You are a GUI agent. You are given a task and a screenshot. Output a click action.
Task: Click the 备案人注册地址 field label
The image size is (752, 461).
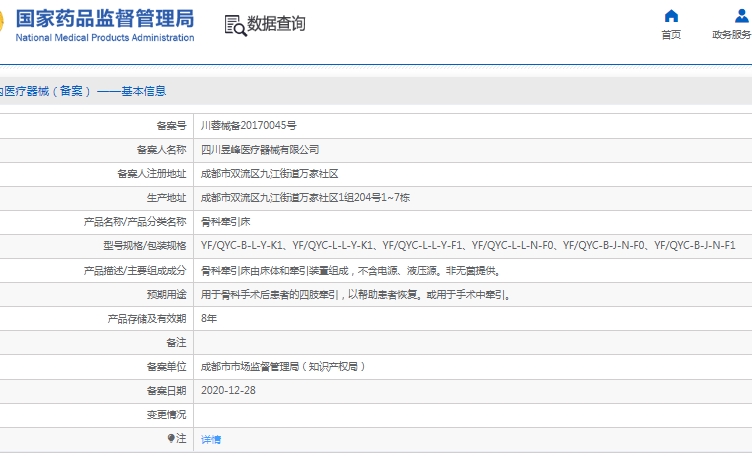pos(152,174)
